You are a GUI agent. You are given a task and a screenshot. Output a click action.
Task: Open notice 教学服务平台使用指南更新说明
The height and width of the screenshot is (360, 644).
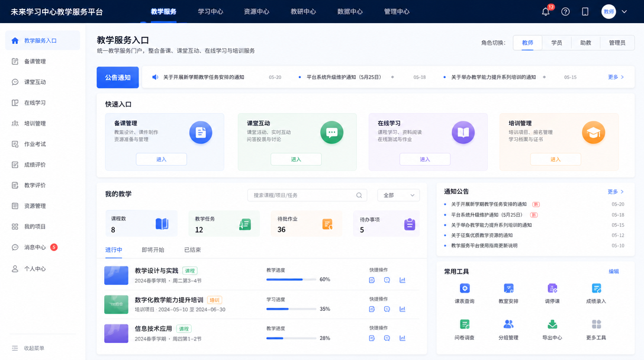pos(484,246)
